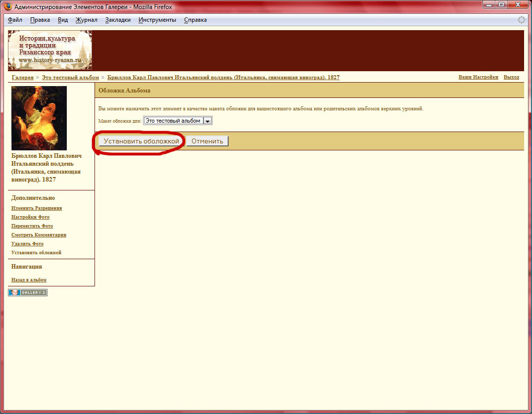Open the Файл menu

coord(15,20)
